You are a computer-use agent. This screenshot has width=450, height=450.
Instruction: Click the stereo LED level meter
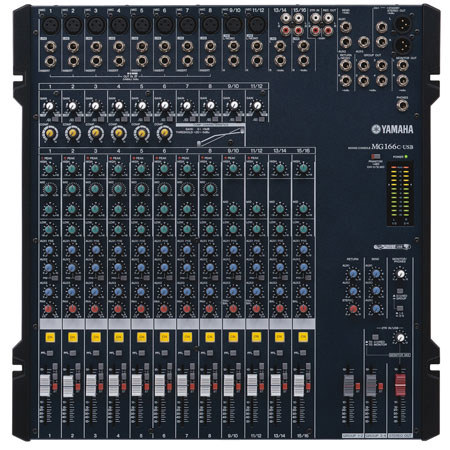pyautogui.click(x=400, y=194)
